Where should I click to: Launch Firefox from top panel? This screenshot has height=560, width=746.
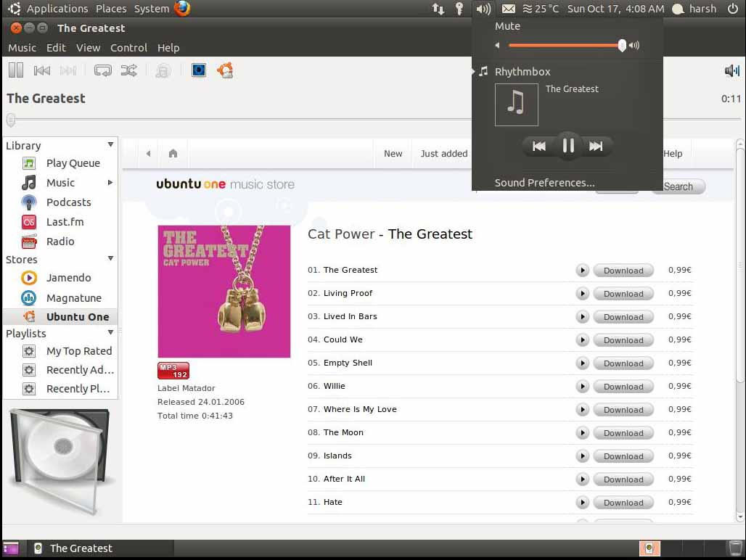181,9
